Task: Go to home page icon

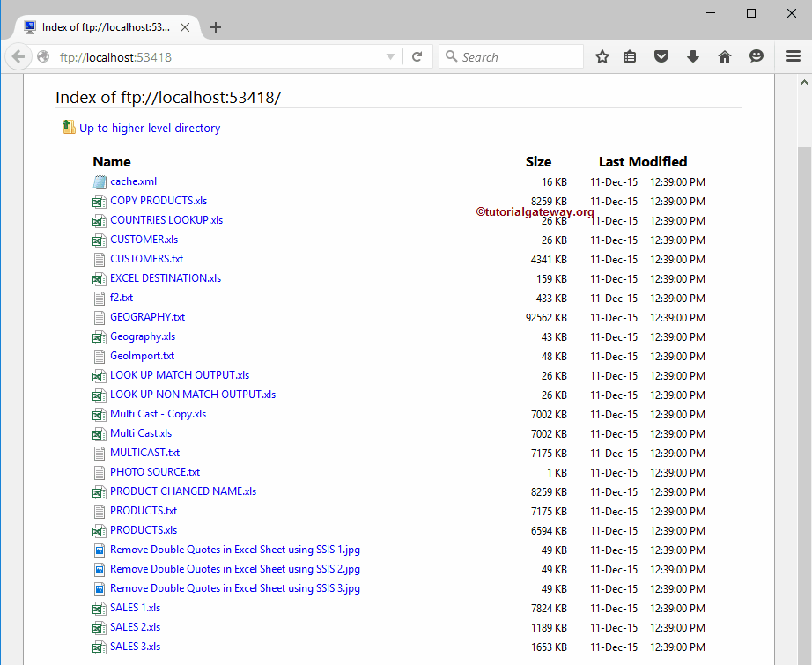Action: (725, 57)
